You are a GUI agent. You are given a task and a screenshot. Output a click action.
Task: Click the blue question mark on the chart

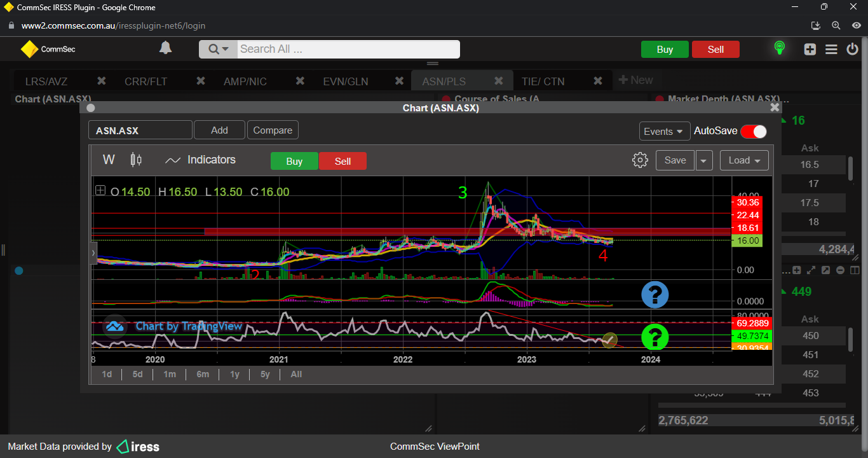[654, 295]
